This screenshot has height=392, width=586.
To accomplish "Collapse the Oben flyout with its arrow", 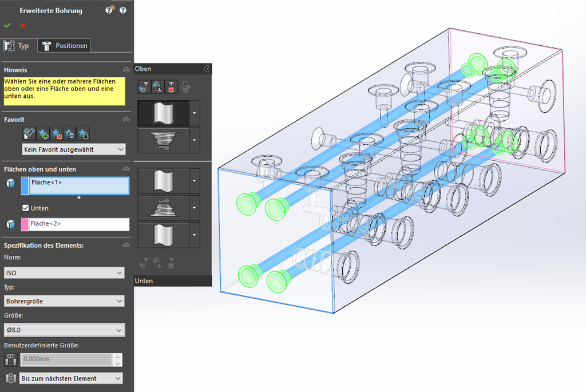I will tap(207, 69).
